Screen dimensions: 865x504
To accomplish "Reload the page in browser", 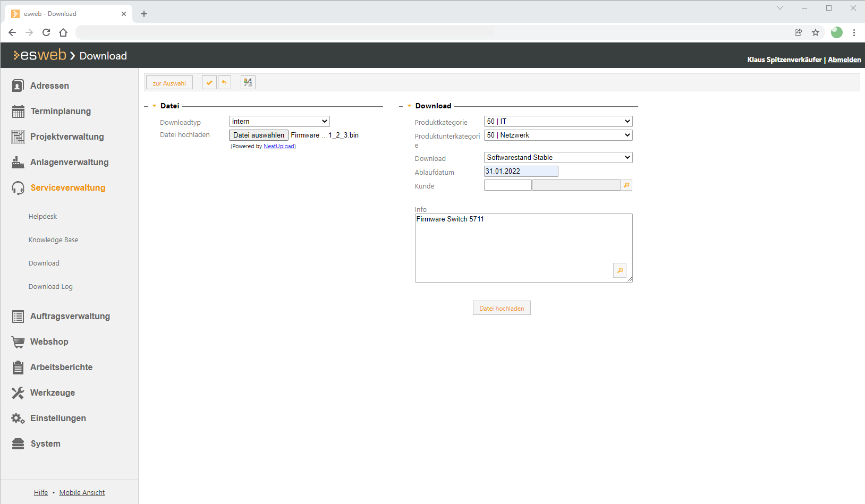I will pos(46,32).
